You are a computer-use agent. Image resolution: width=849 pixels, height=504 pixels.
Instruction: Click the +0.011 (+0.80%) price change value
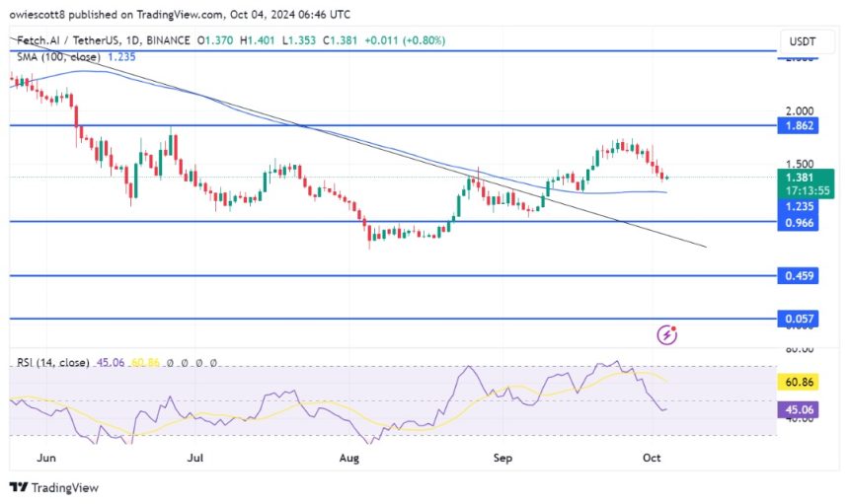[x=409, y=40]
